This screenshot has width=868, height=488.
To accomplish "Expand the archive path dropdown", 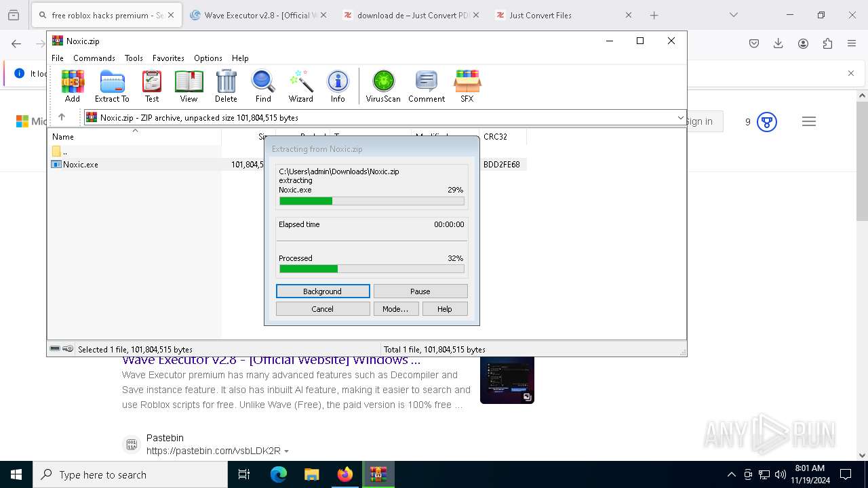I will [x=680, y=118].
